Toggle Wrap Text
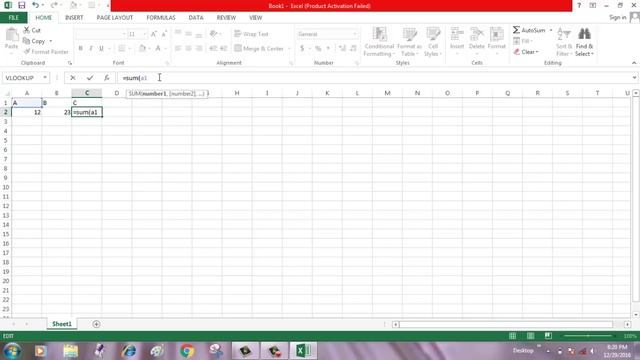Screen dimensions: 640x360 251,34
